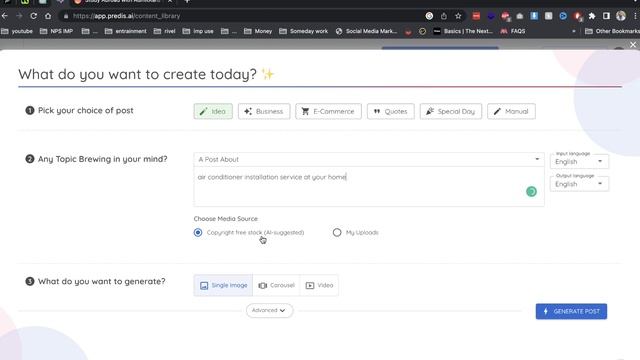Screen dimensions: 640x360
Task: Expand the Advanced options
Action: click(x=269, y=310)
